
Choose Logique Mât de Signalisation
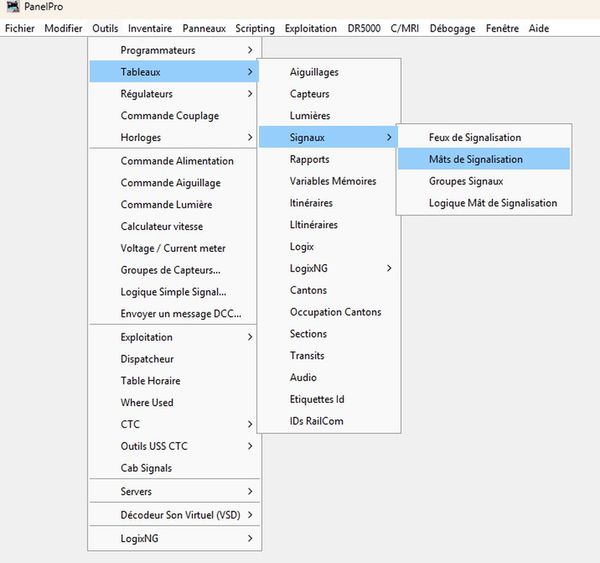point(492,203)
